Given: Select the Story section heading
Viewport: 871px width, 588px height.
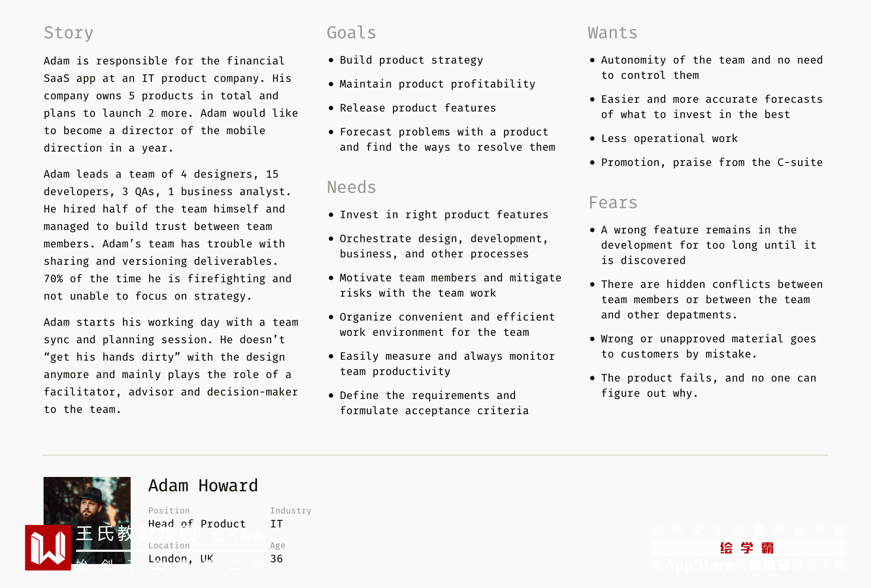Looking at the screenshot, I should [68, 33].
